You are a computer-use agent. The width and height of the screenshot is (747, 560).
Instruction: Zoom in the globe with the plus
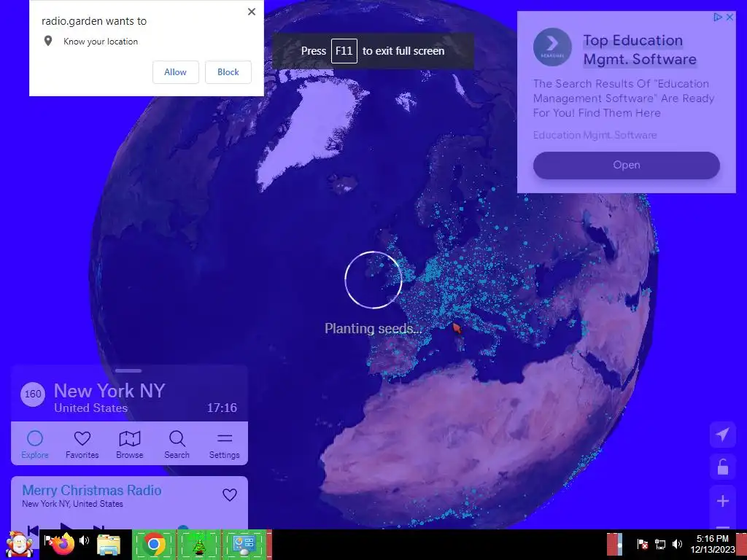[x=723, y=501]
